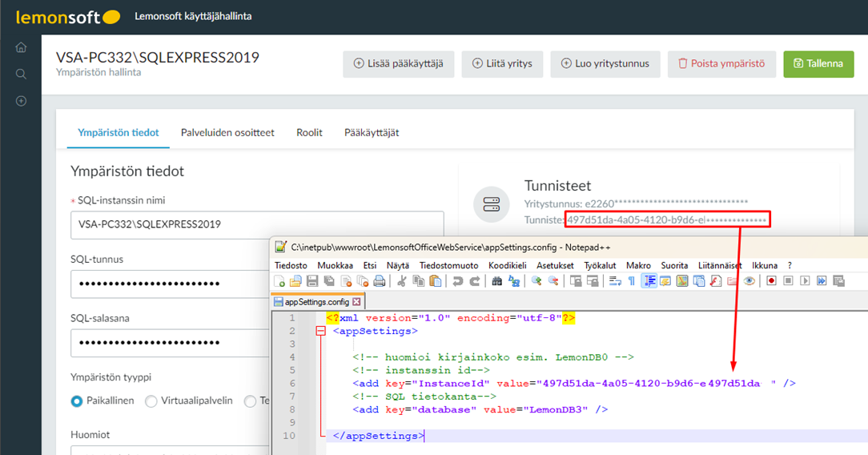Open the Ikkuna menu
This screenshot has height=455, width=868.
click(x=765, y=266)
